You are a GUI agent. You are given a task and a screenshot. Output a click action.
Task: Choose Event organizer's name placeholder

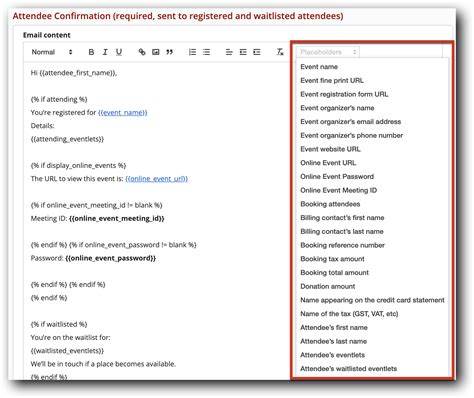(x=337, y=108)
